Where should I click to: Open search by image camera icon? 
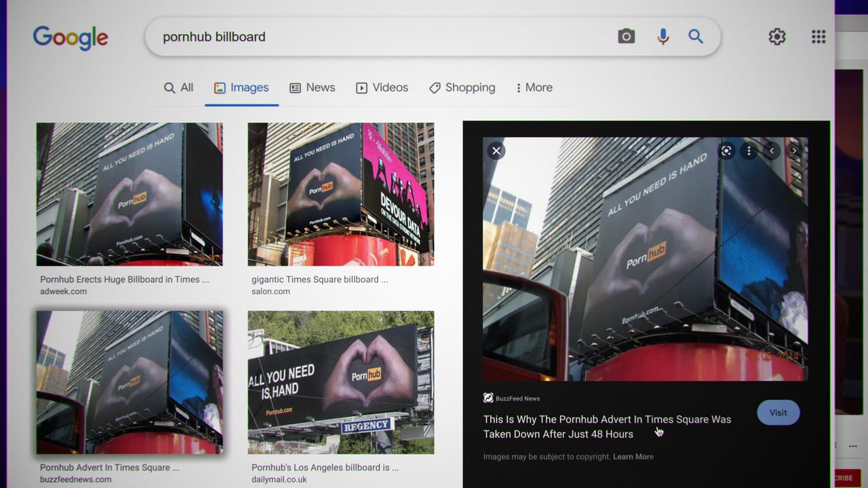tap(626, 37)
